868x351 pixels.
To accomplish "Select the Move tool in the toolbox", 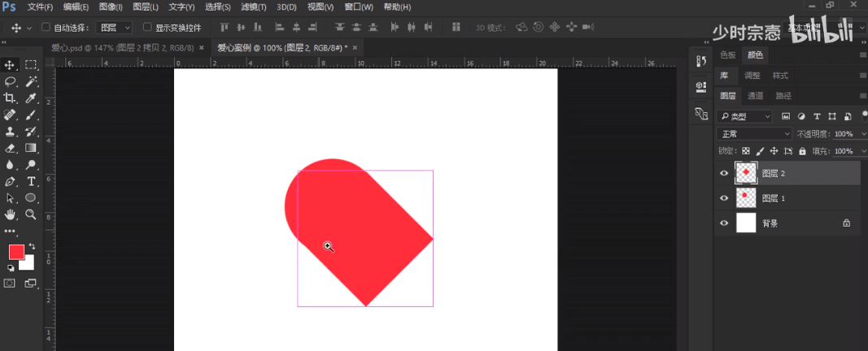I will click(10, 65).
